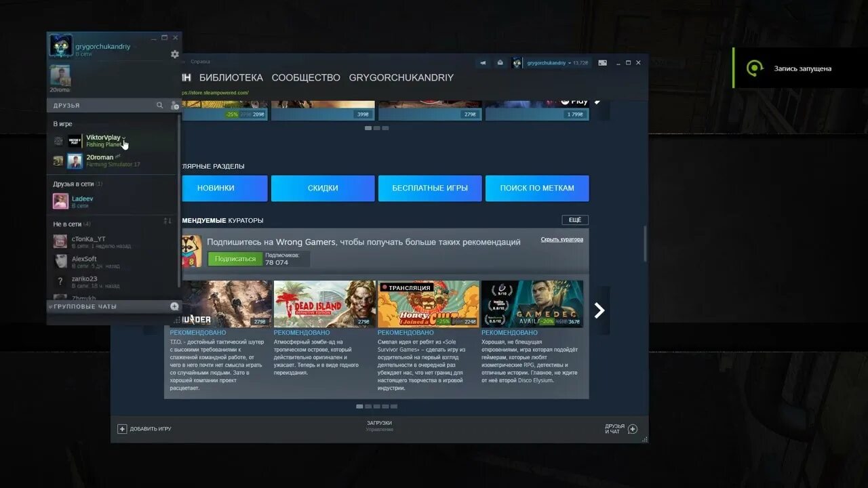Open the announcements megaphone icon in Steam
868x488 pixels.
(483, 62)
